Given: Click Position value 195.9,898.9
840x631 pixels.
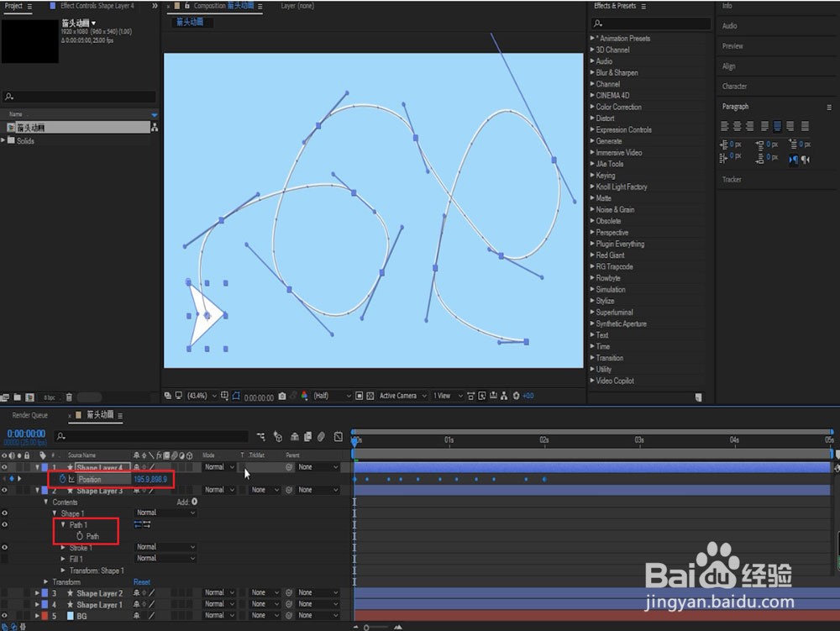Looking at the screenshot, I should [150, 479].
